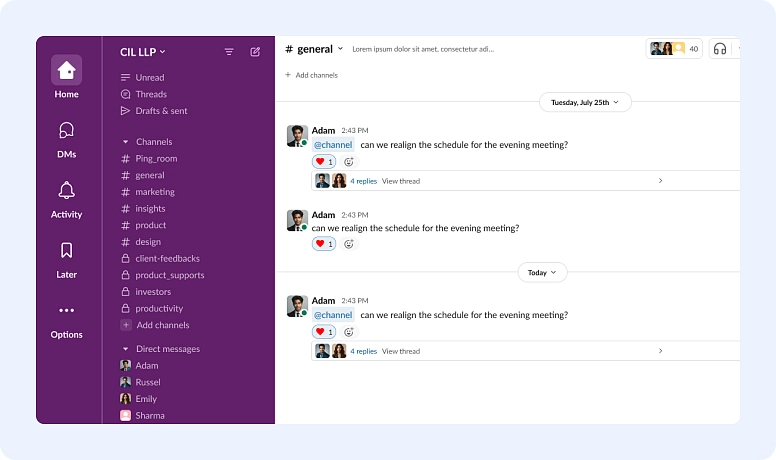Collapse the Channels section

(125, 142)
